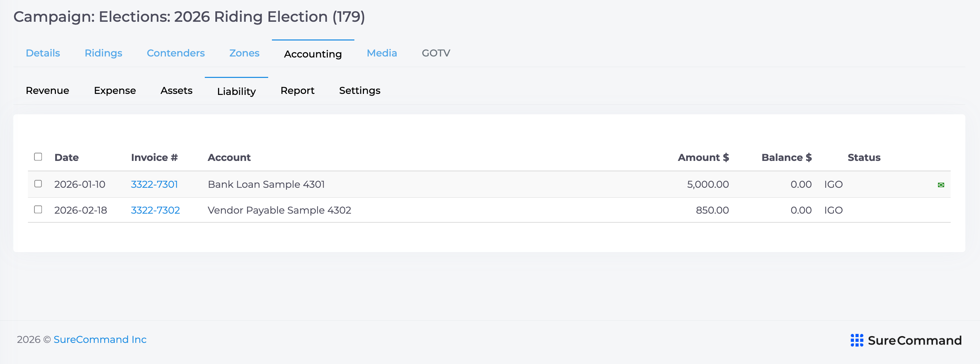This screenshot has height=364, width=980.
Task: Go to the Contenders tab
Action: pyautogui.click(x=176, y=53)
